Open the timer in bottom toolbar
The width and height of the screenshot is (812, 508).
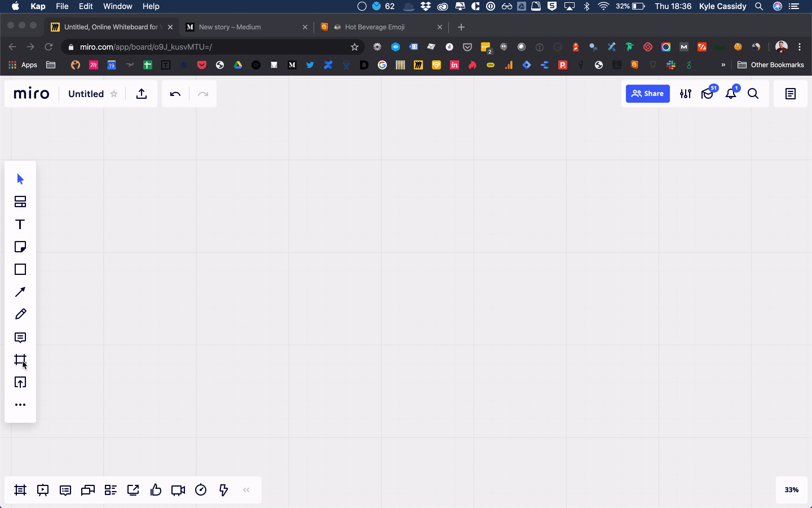pyautogui.click(x=201, y=490)
